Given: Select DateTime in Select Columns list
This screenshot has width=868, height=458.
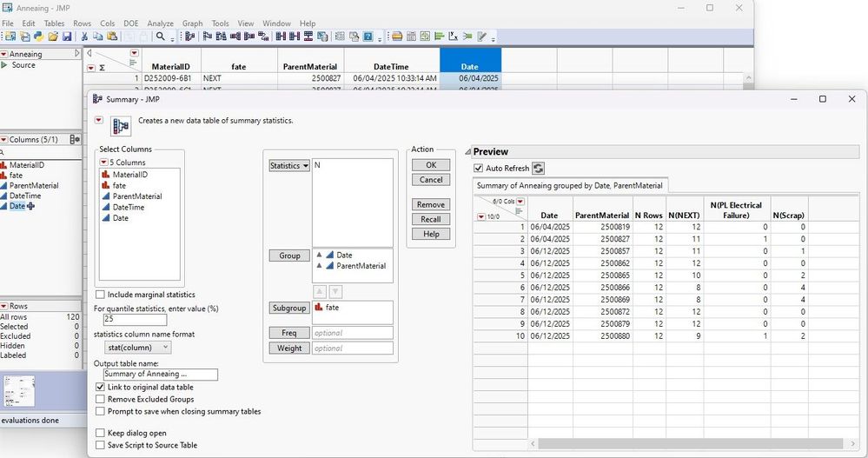Looking at the screenshot, I should coord(129,207).
